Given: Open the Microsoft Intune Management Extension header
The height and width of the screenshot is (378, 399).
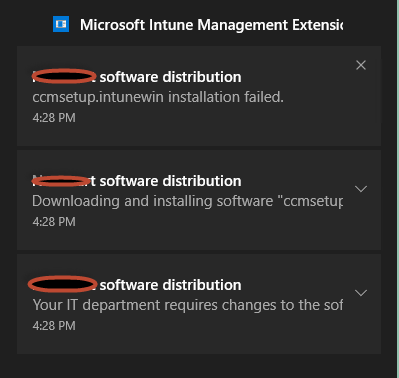Looking at the screenshot, I should click(211, 25).
